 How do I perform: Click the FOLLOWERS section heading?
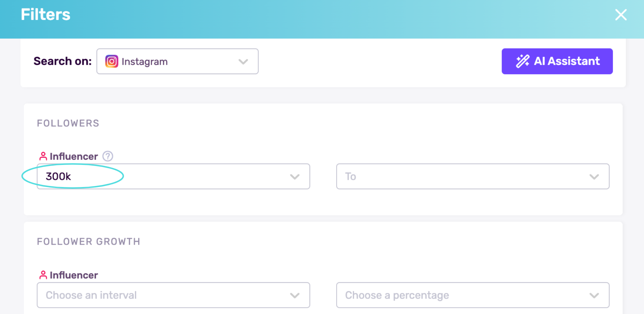68,123
